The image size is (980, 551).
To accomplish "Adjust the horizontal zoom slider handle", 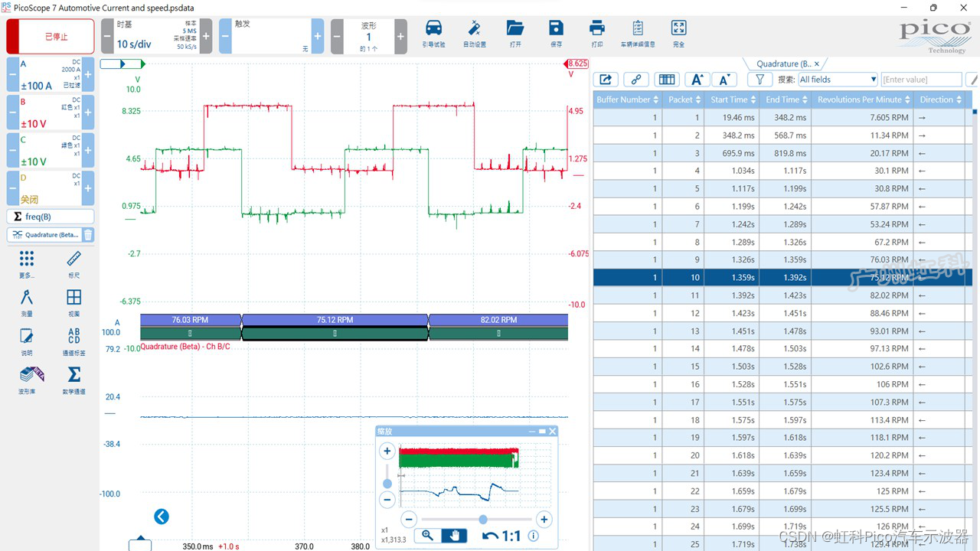I will 483,520.
